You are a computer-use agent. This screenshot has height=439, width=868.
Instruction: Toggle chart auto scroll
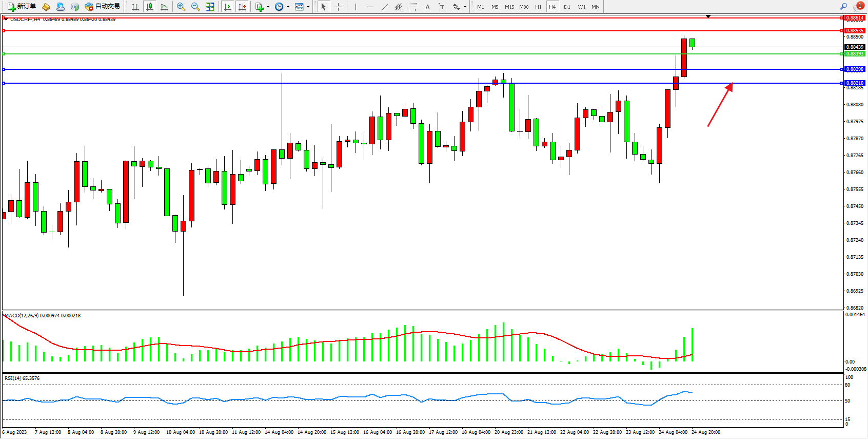pos(228,7)
